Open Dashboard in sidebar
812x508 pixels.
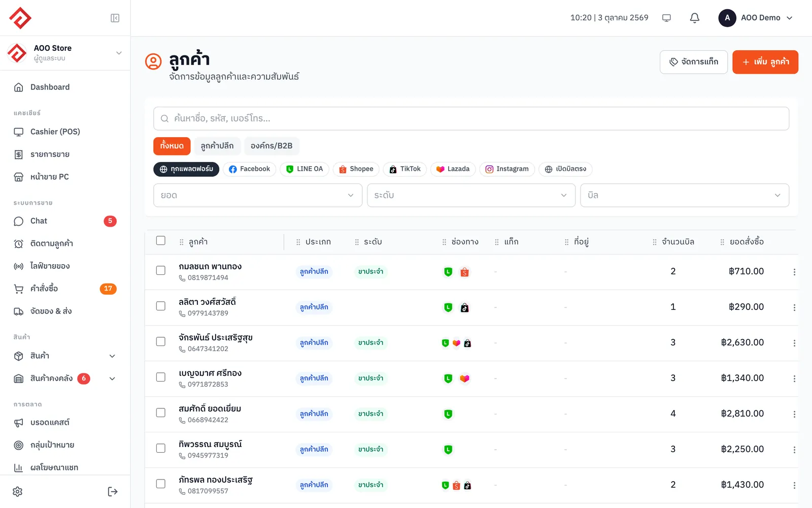65,87
